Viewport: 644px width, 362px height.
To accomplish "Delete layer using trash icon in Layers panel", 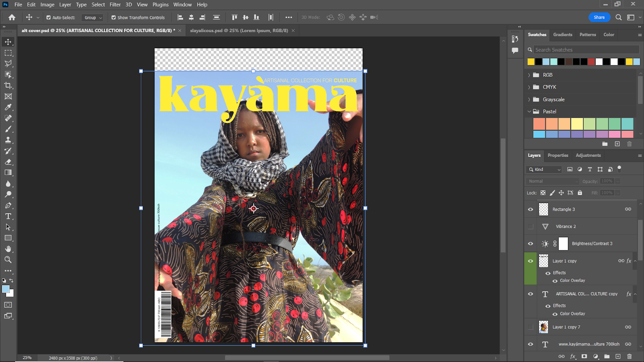I will coord(630,356).
